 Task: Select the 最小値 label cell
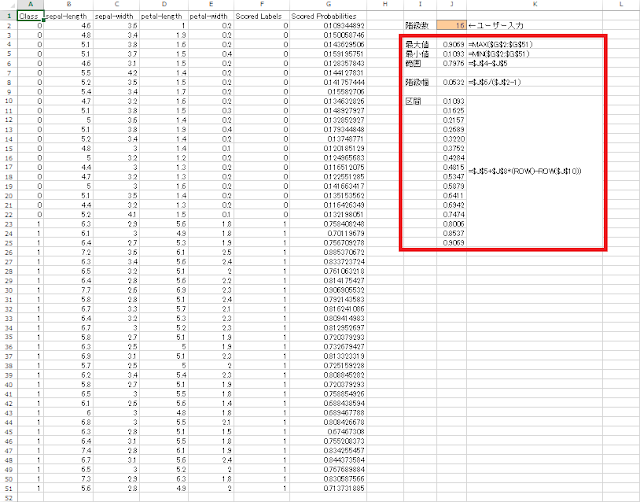click(x=414, y=54)
